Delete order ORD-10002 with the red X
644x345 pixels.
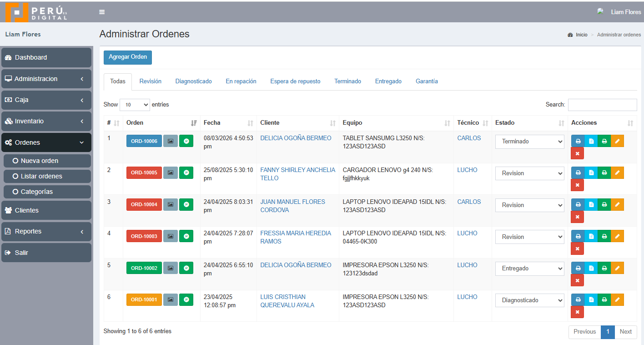click(578, 280)
